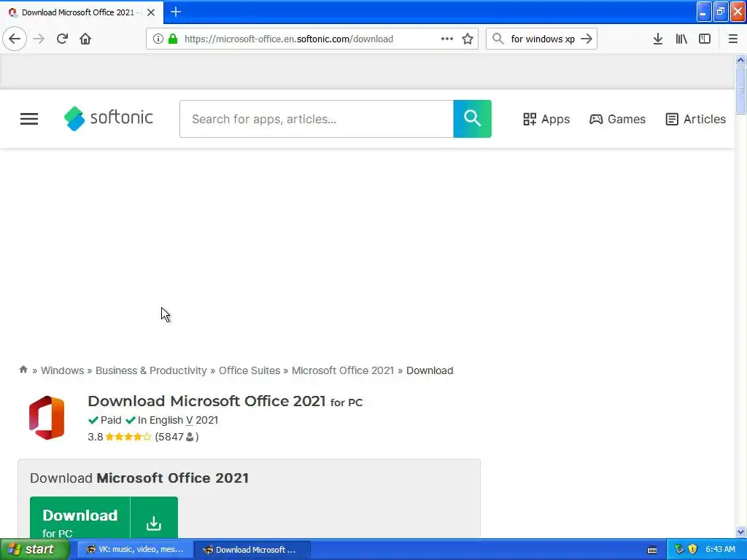
Task: Click the 'for windows xp' search box
Action: (542, 39)
